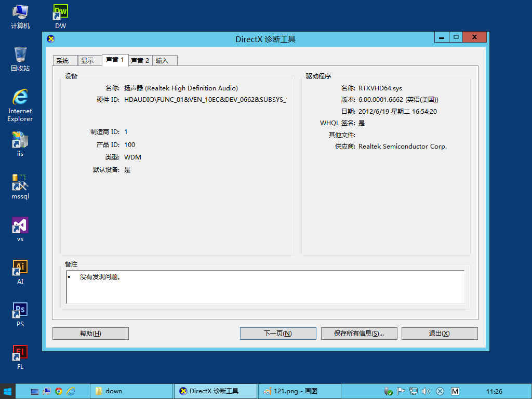This screenshot has width=532, height=399.
Task: Click the computer monitor quick launch icon
Action: point(47,392)
